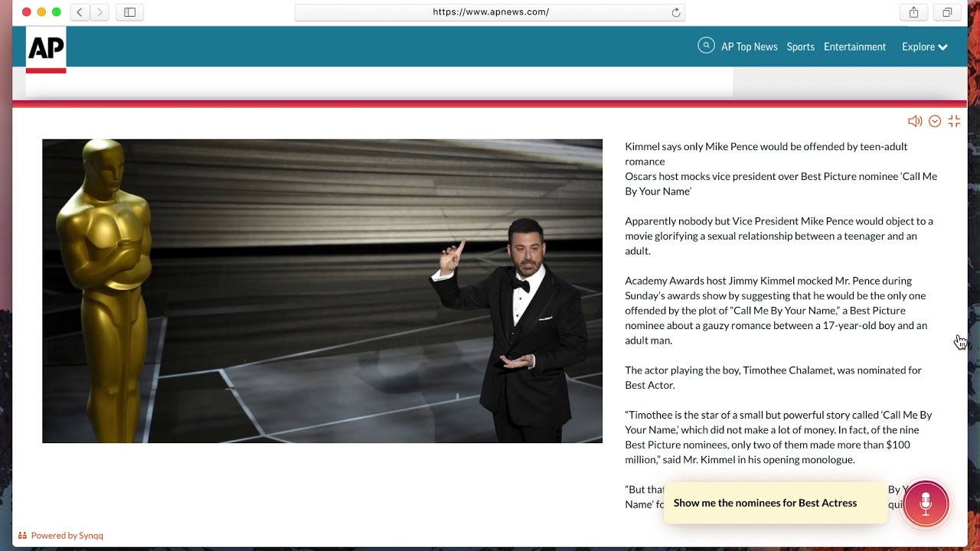Reload the page using the refresh icon
The image size is (980, 551).
[676, 12]
